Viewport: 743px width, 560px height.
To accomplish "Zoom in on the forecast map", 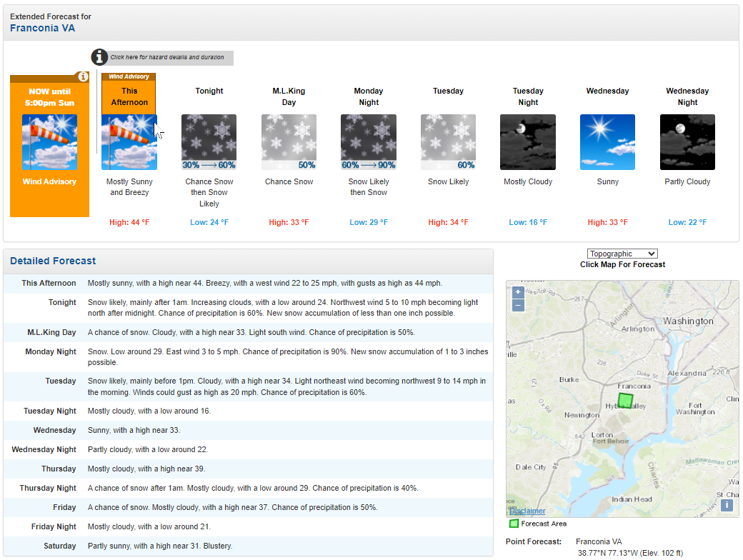I will tap(518, 292).
